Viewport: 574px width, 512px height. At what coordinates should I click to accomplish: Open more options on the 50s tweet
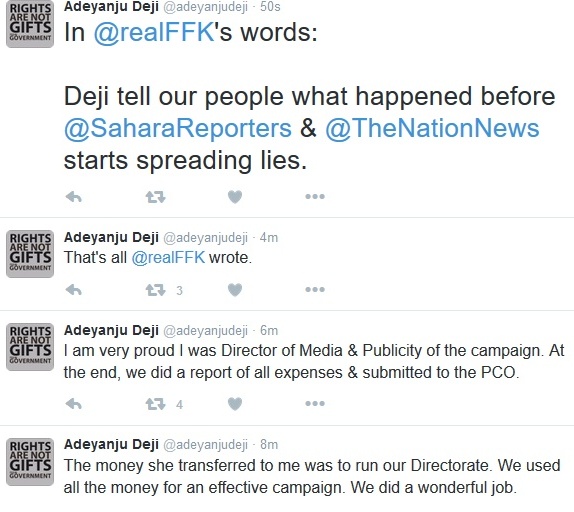pyautogui.click(x=315, y=197)
